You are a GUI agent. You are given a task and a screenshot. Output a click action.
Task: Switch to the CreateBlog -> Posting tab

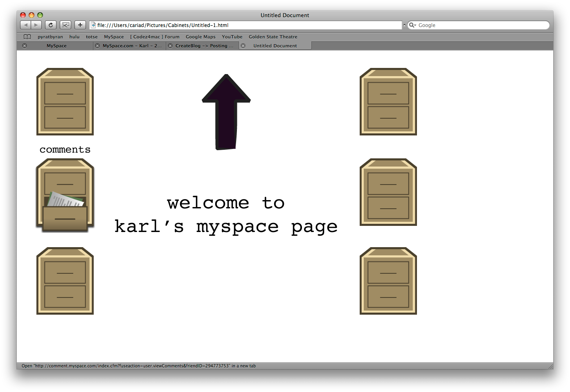[204, 46]
